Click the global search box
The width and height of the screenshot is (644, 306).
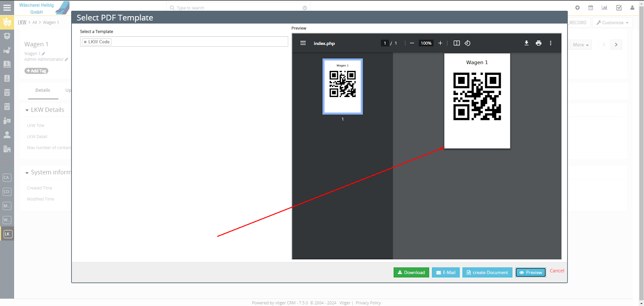[x=238, y=8]
